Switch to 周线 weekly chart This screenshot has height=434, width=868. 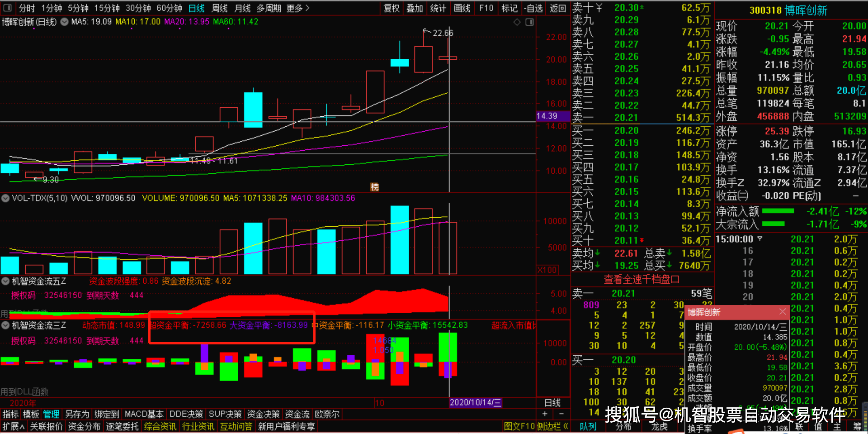[x=220, y=8]
